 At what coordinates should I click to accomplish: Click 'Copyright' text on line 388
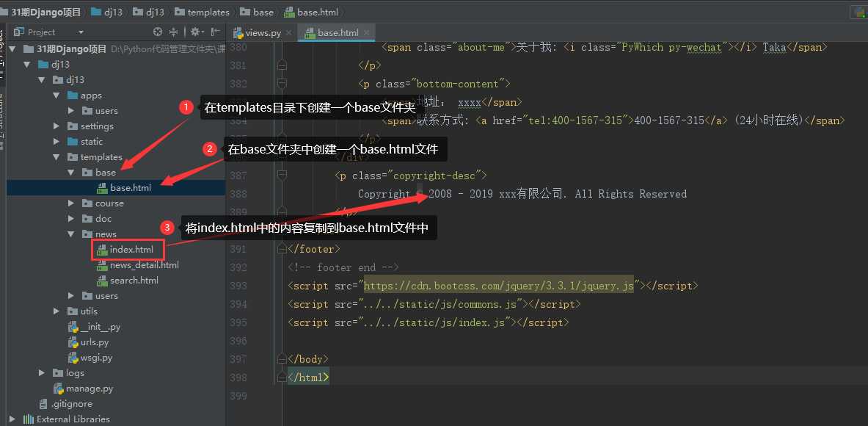click(x=384, y=194)
